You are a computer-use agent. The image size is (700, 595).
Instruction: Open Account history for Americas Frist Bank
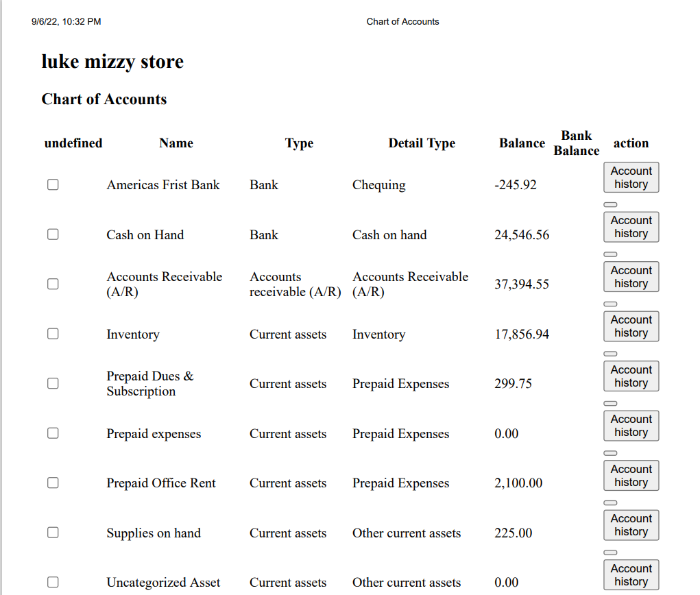click(631, 178)
